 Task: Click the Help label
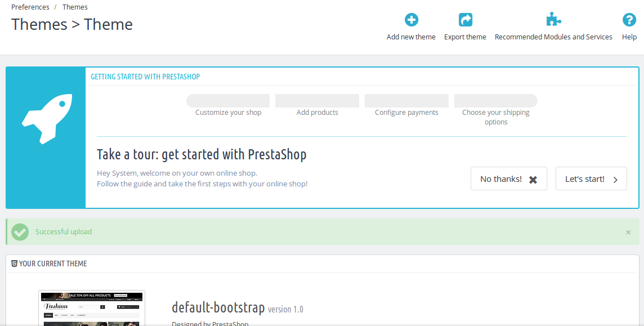click(629, 37)
